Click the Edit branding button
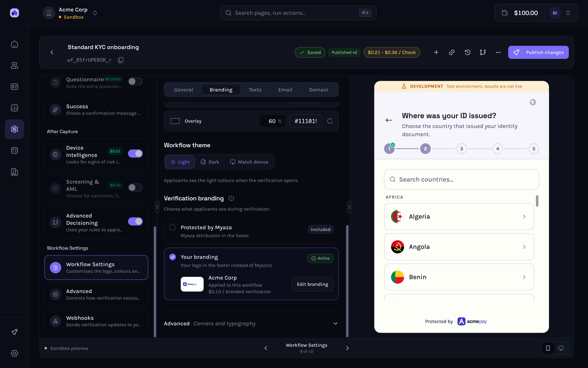This screenshot has height=368, width=588. coord(313,284)
